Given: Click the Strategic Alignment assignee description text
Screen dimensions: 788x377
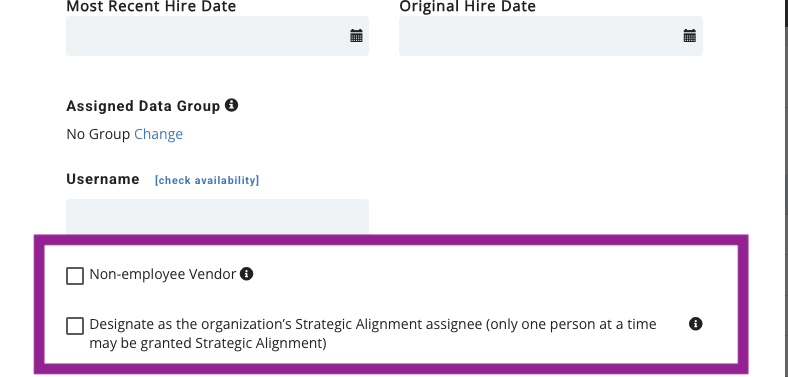Looking at the screenshot, I should 373,334.
